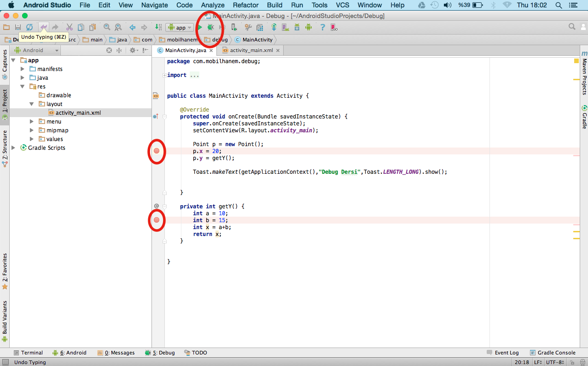Image resolution: width=588 pixels, height=366 pixels.
Task: Collapse the layout folder arrow
Action: click(32, 104)
